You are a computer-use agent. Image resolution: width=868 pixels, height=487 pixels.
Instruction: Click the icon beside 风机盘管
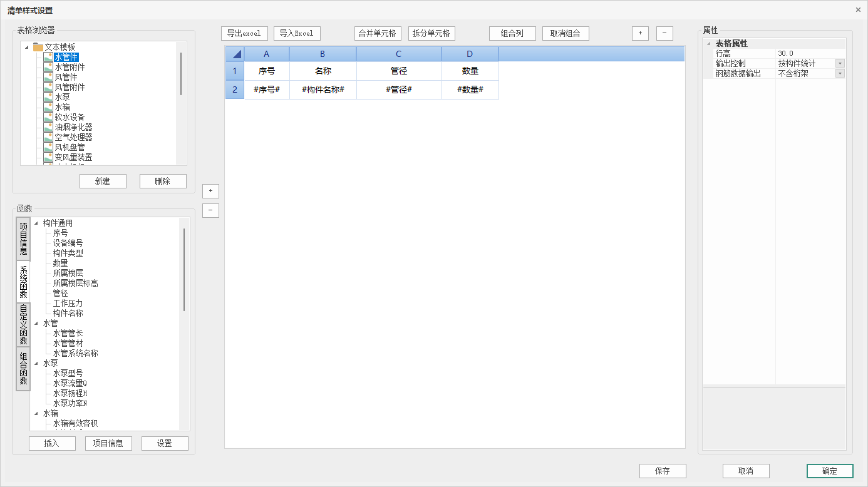point(48,147)
